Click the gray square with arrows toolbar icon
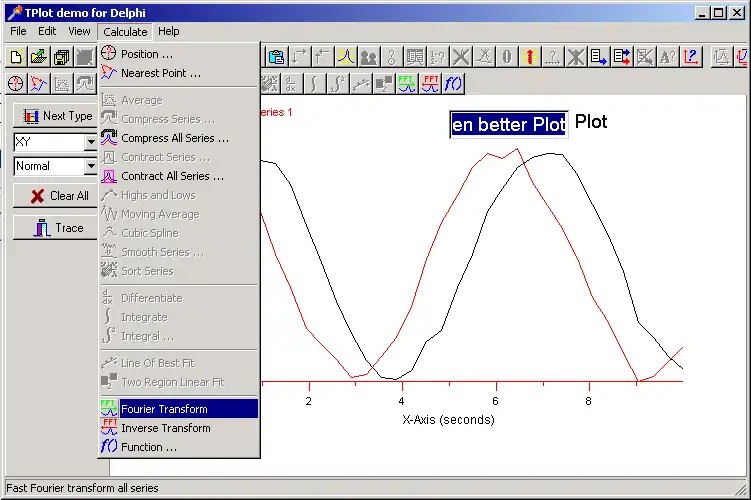This screenshot has width=751, height=500. (x=84, y=57)
